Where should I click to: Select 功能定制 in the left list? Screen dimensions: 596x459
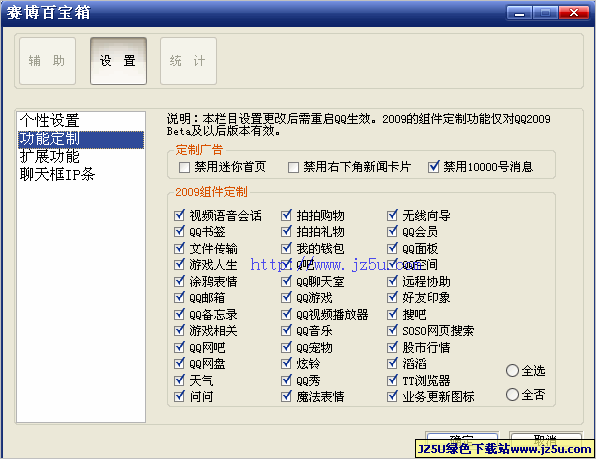pyautogui.click(x=81, y=139)
